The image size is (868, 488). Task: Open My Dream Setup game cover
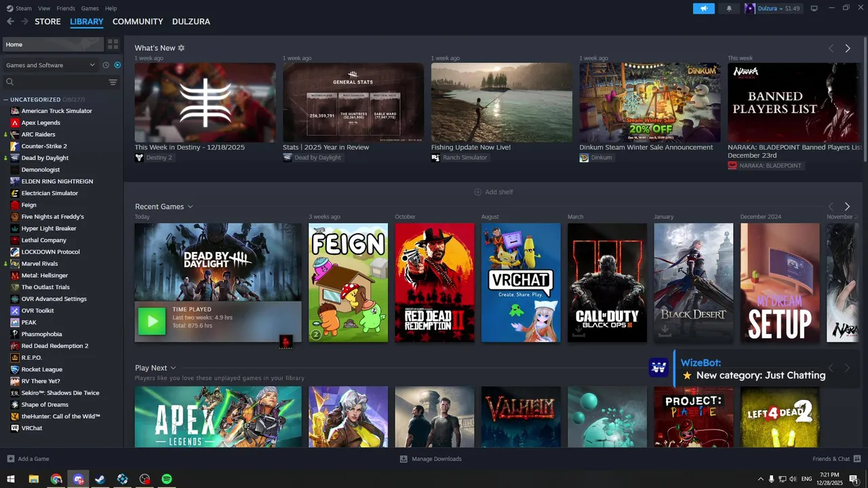pyautogui.click(x=780, y=283)
